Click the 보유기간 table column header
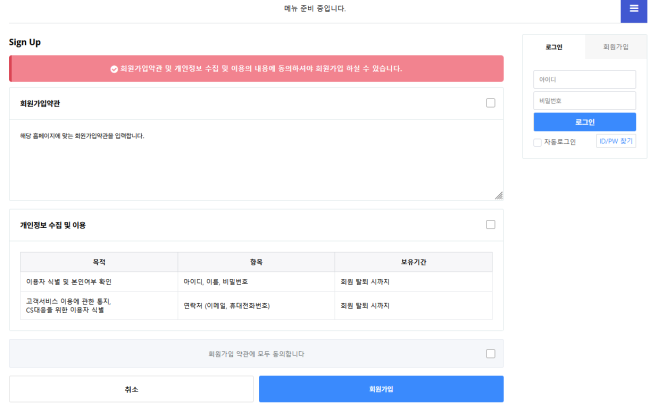 (x=413, y=262)
